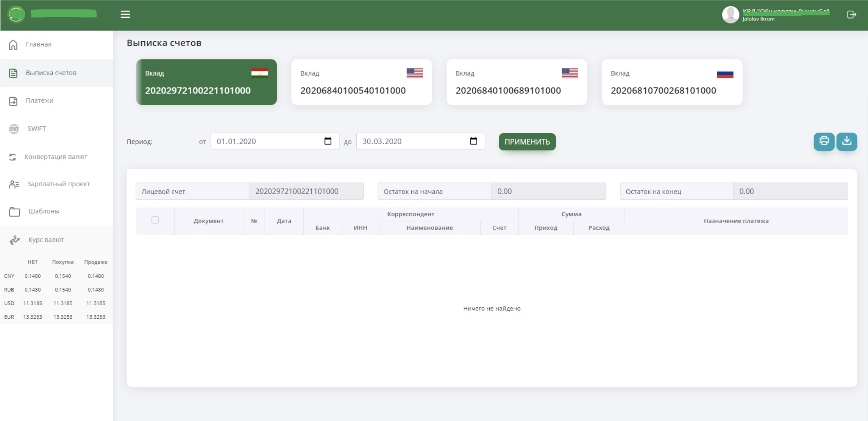Open calendar picker for start date

(328, 141)
